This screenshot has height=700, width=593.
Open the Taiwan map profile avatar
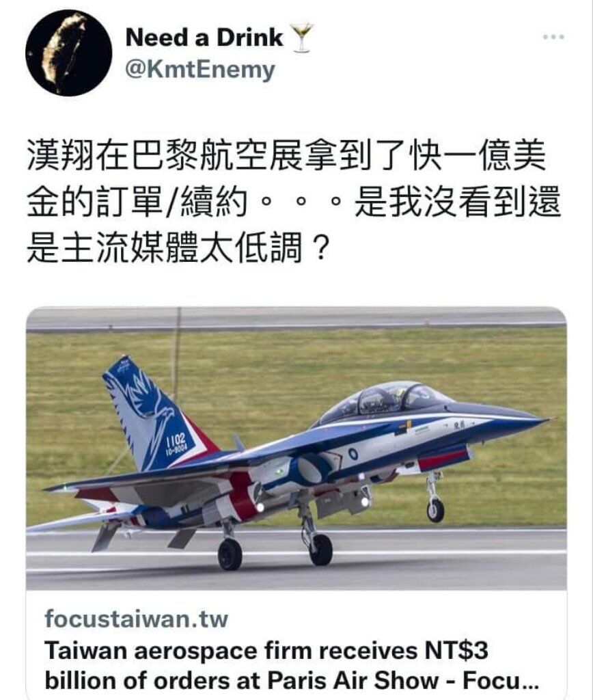point(69,53)
